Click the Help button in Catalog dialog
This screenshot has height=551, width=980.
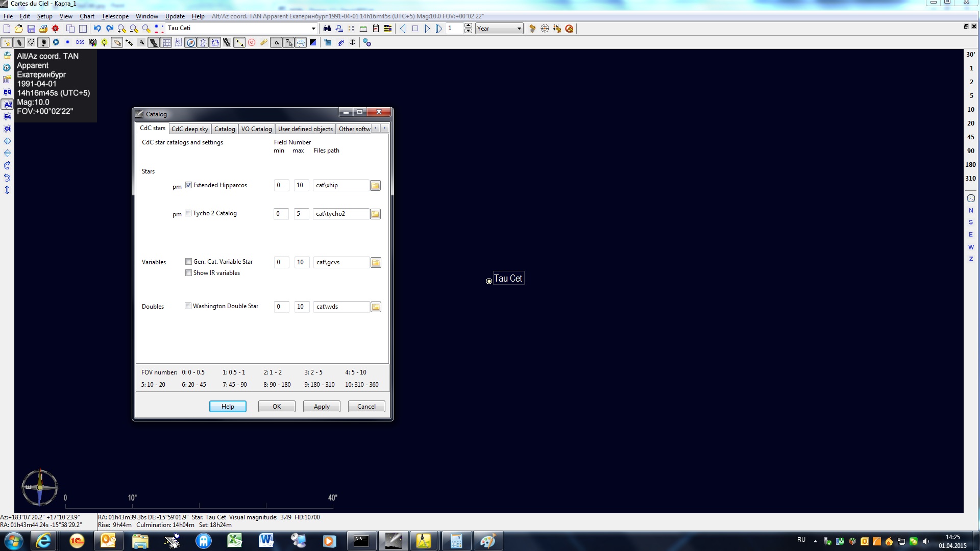(x=228, y=407)
